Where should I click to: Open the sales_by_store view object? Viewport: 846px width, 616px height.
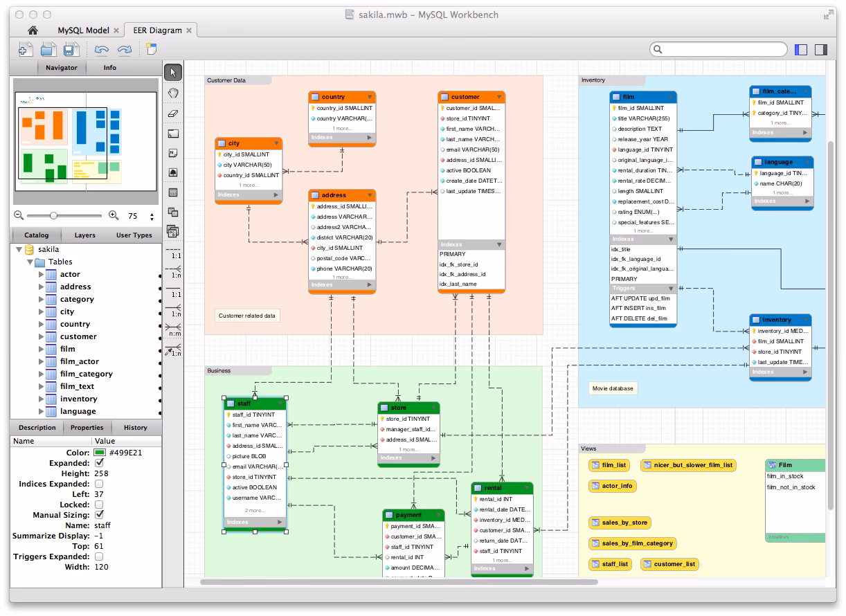[620, 523]
